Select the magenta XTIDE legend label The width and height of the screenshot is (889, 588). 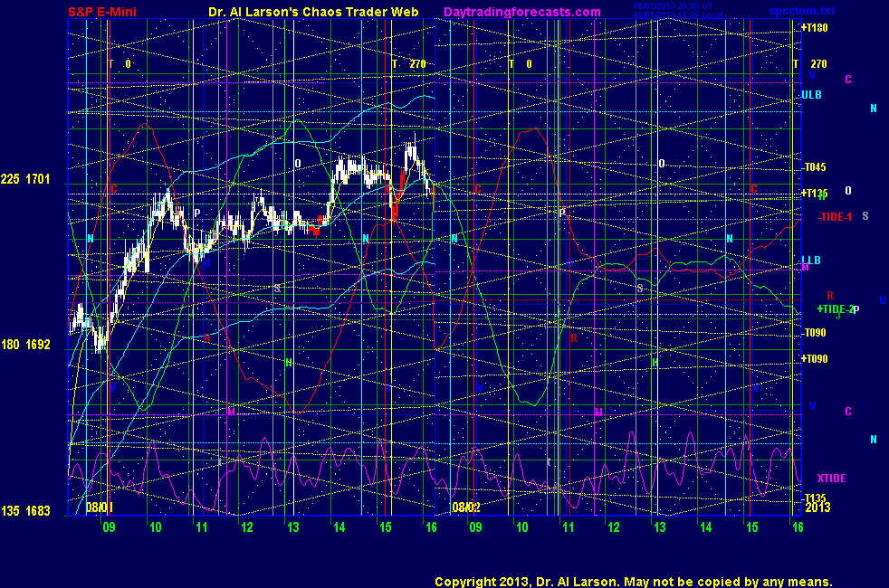click(831, 478)
